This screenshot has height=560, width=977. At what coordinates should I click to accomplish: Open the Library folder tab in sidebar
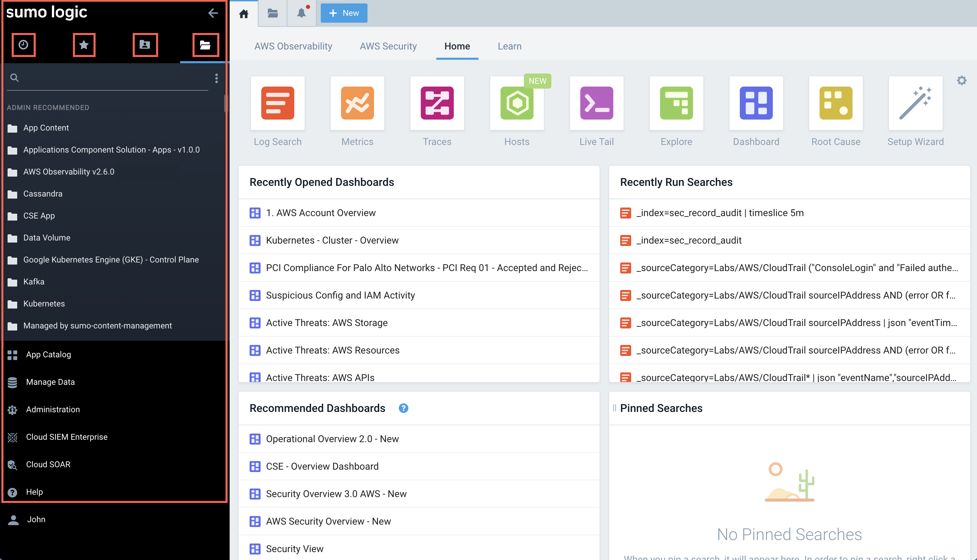(x=205, y=45)
